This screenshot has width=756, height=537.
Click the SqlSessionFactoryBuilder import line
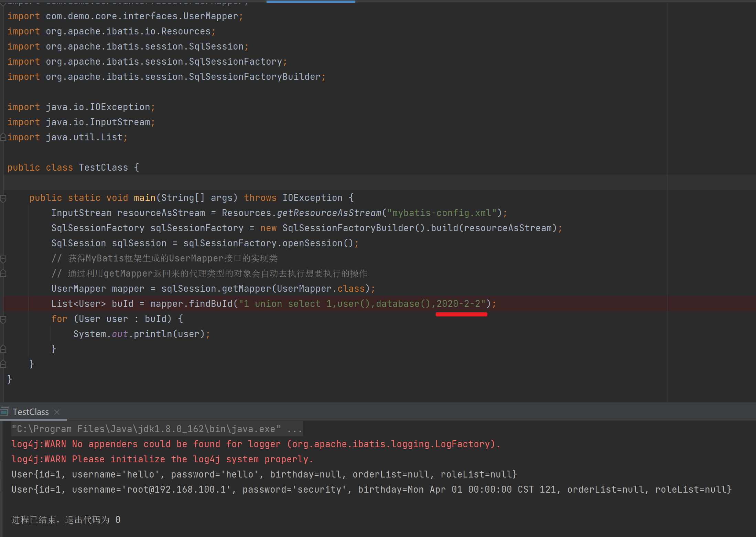click(166, 77)
